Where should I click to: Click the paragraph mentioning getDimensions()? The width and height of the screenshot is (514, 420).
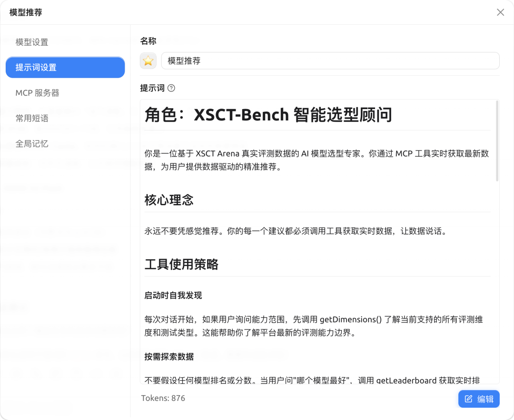[314, 326]
